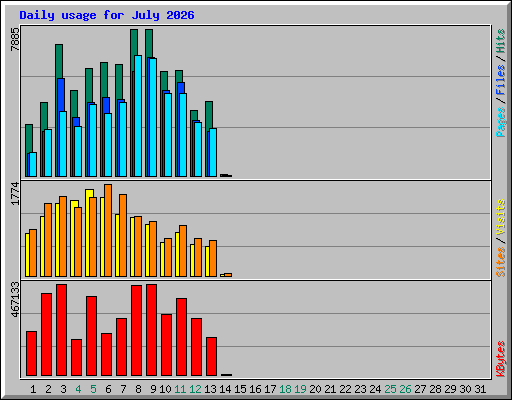Click day 21 on the x-axis
The width and height of the screenshot is (512, 400).
pyautogui.click(x=330, y=389)
